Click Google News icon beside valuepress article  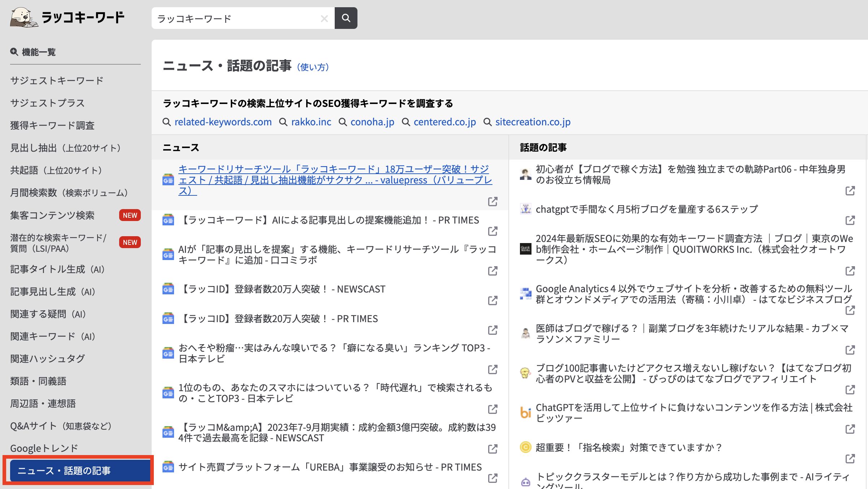click(168, 179)
